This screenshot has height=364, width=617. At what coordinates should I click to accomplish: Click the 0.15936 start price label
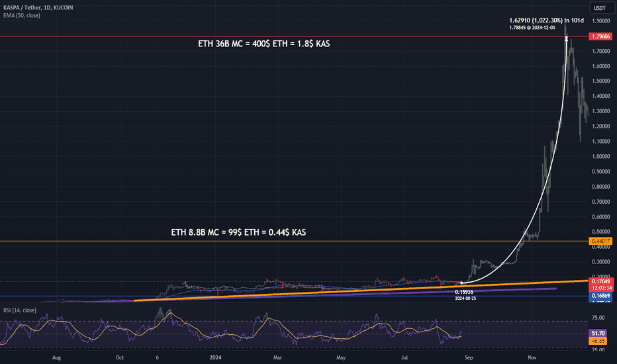(x=464, y=292)
